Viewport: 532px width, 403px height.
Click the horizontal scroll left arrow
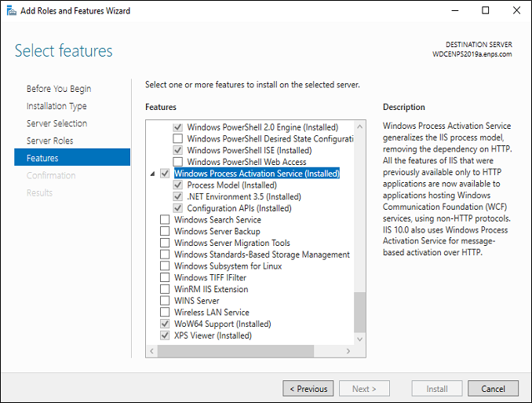pos(151,351)
